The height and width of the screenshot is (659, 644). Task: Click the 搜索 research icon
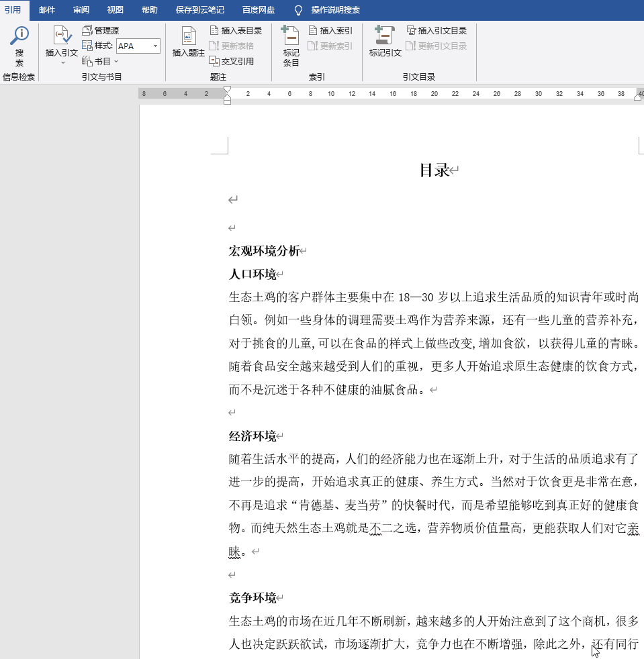[x=19, y=46]
